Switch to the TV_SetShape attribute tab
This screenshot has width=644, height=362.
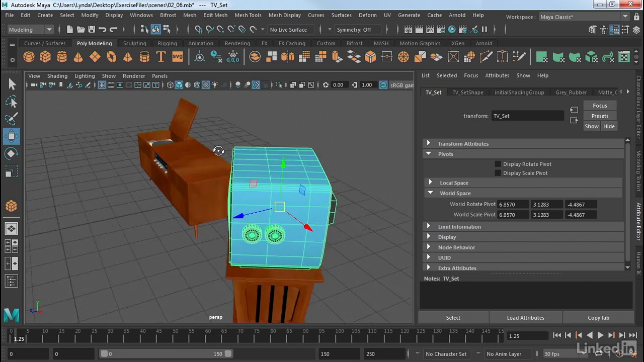[468, 93]
